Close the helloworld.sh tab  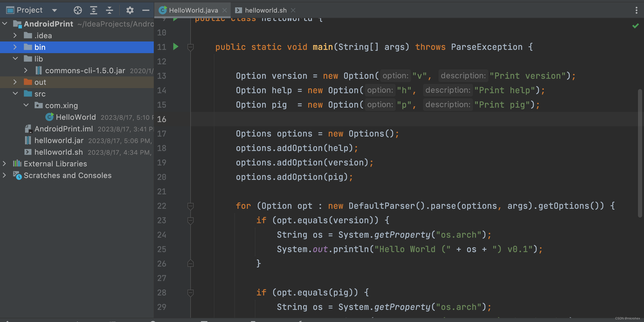point(293,10)
